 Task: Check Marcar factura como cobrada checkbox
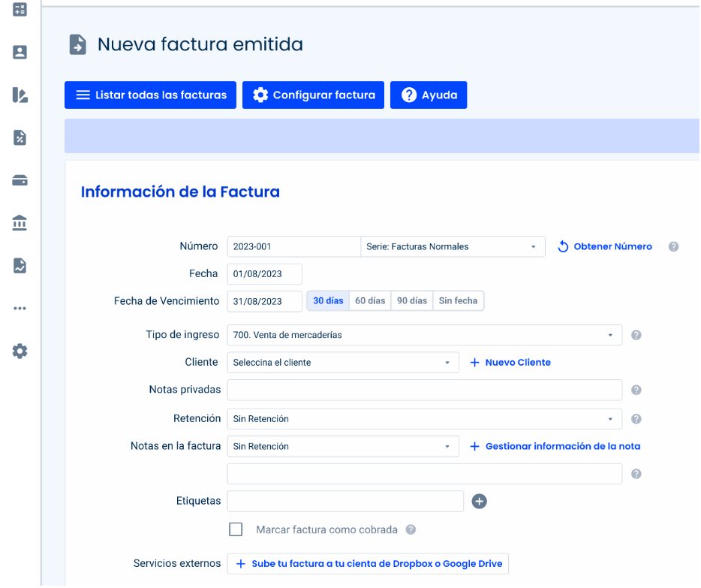click(x=236, y=529)
